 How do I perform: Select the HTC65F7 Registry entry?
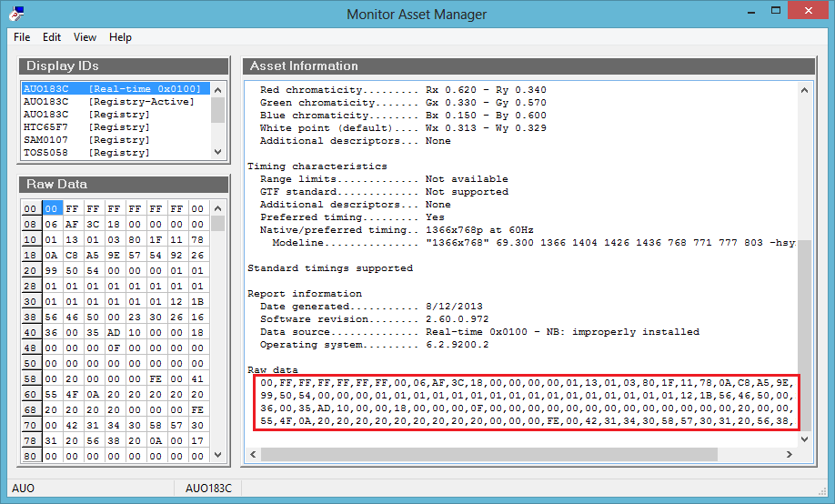(116, 127)
